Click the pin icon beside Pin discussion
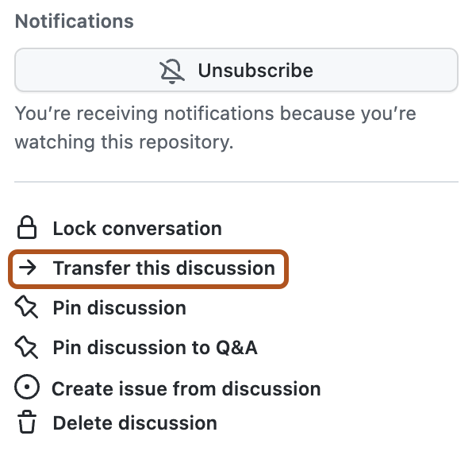Screen dimensions: 476x459 (x=27, y=308)
